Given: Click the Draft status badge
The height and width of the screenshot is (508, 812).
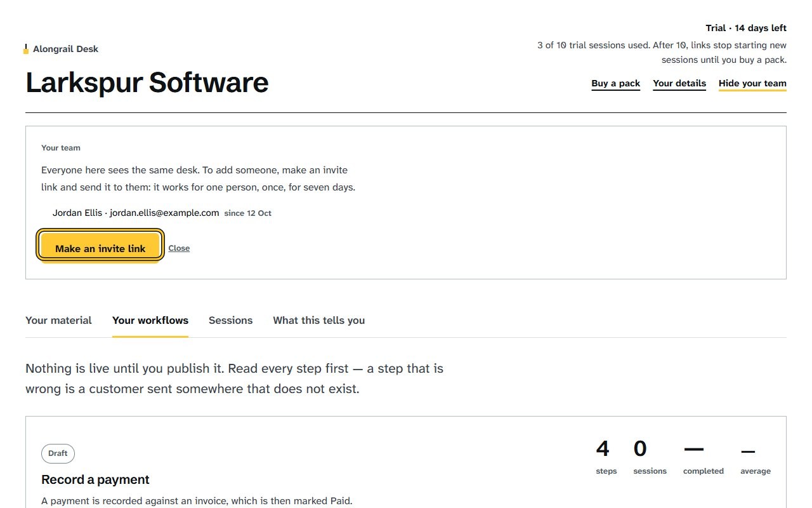Looking at the screenshot, I should 58,453.
